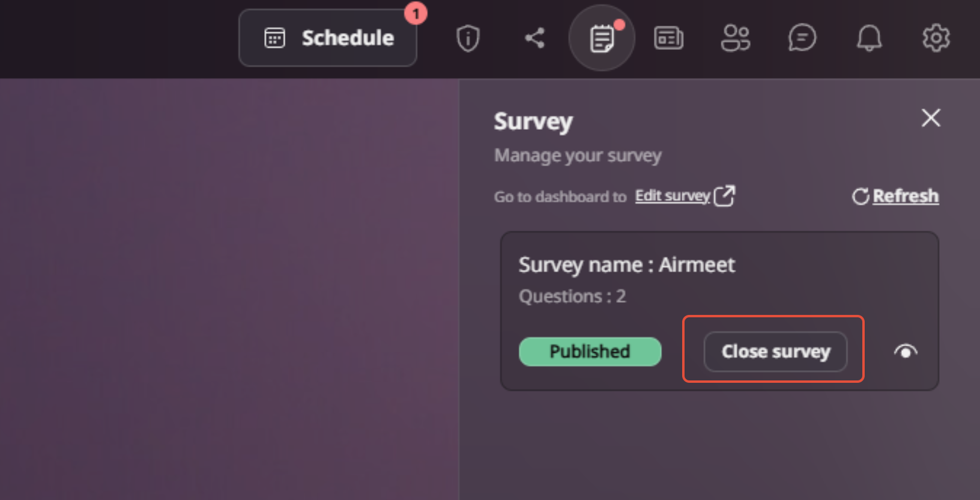Follow the Edit survey link
The width and height of the screenshot is (980, 500).
click(673, 196)
